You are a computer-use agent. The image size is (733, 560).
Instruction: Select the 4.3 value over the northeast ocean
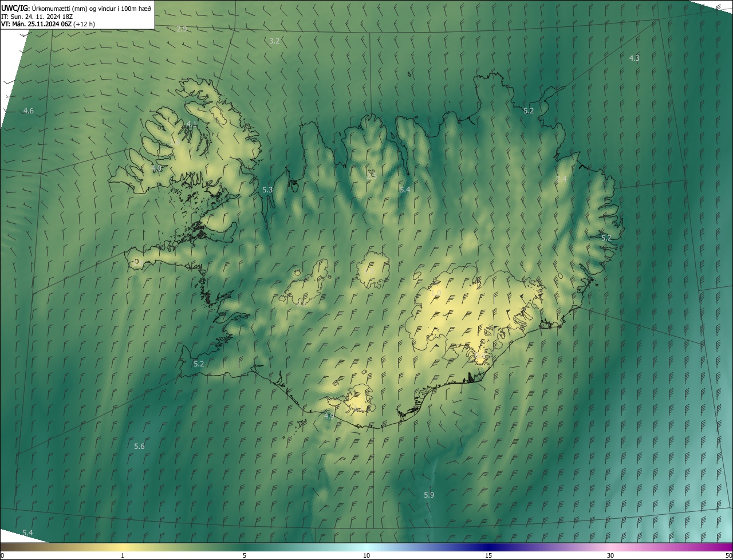pyautogui.click(x=635, y=58)
